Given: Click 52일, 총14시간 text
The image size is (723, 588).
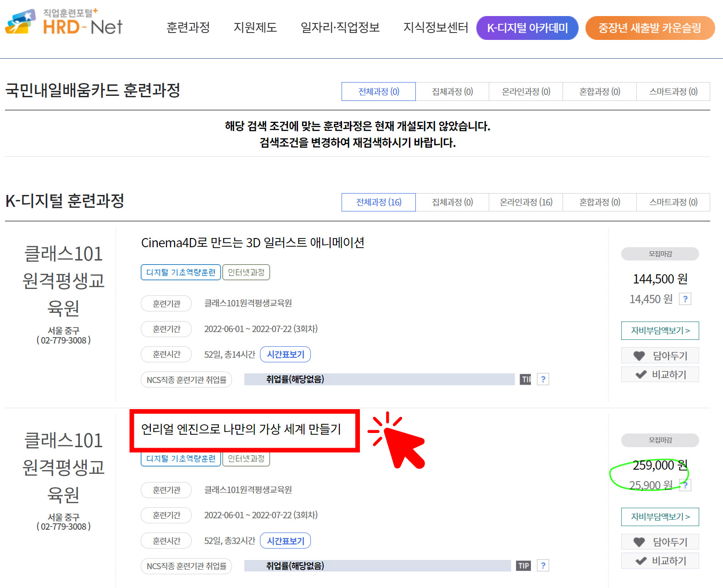Looking at the screenshot, I should 230,354.
